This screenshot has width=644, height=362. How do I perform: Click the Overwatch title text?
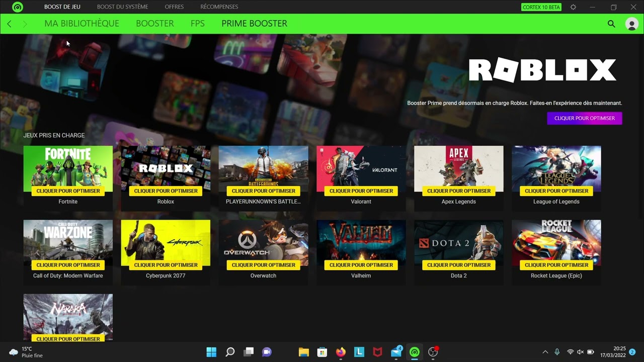point(263,276)
